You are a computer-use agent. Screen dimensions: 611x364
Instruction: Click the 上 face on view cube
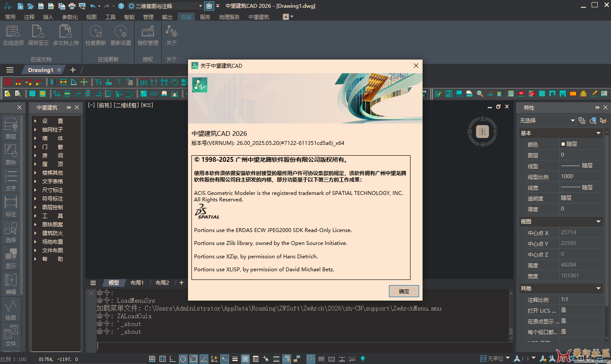click(x=482, y=132)
